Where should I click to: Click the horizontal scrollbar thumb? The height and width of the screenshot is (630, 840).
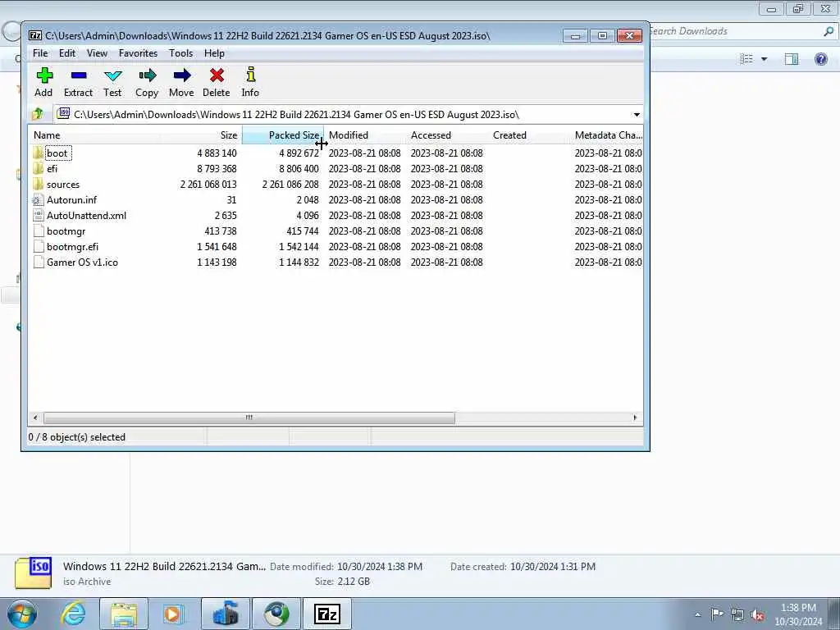coord(249,418)
